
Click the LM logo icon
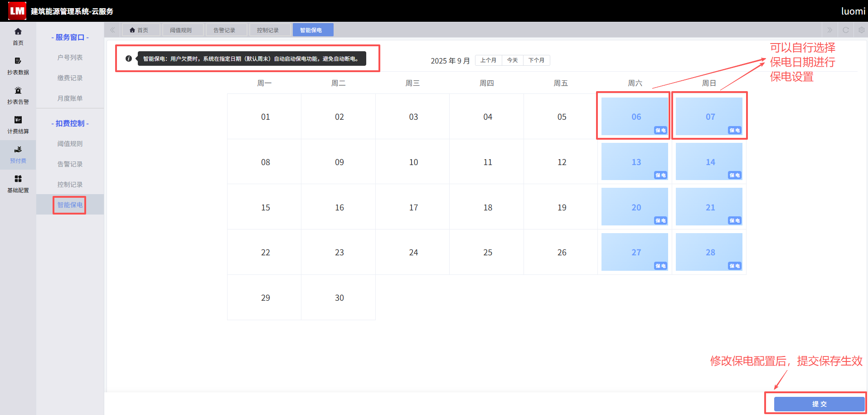tap(17, 11)
